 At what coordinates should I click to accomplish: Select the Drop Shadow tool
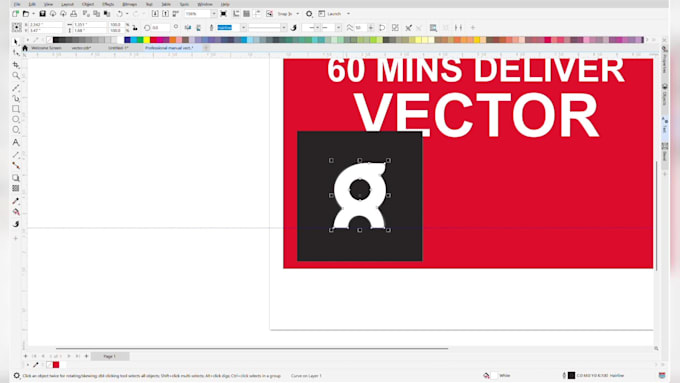tap(16, 178)
